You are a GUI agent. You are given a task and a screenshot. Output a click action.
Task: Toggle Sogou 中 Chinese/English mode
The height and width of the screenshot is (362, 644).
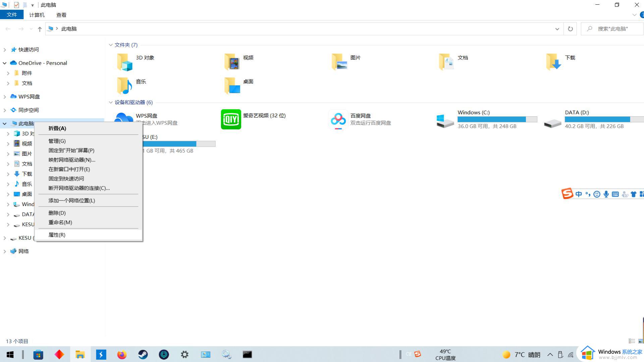coord(579,194)
